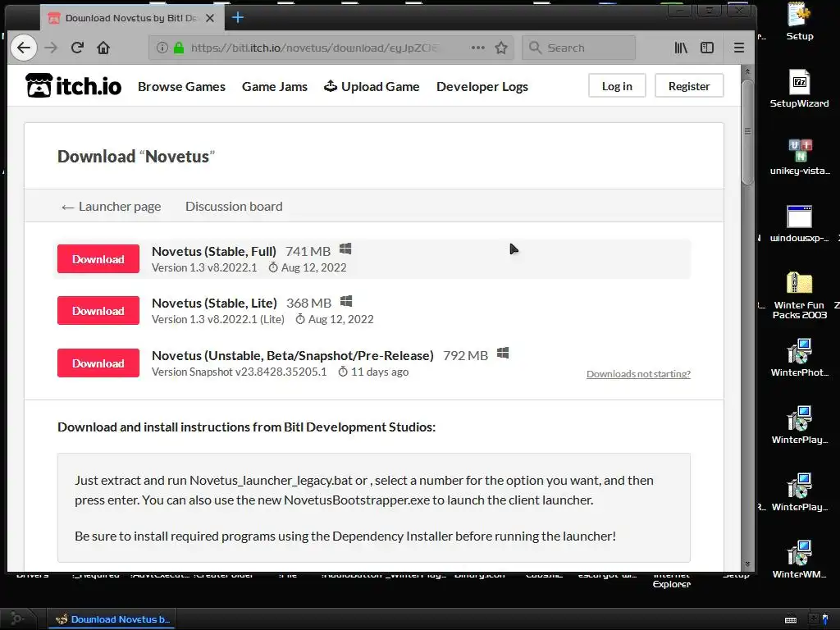
Task: Click scrollbar up arrow at top
Action: 746,71
